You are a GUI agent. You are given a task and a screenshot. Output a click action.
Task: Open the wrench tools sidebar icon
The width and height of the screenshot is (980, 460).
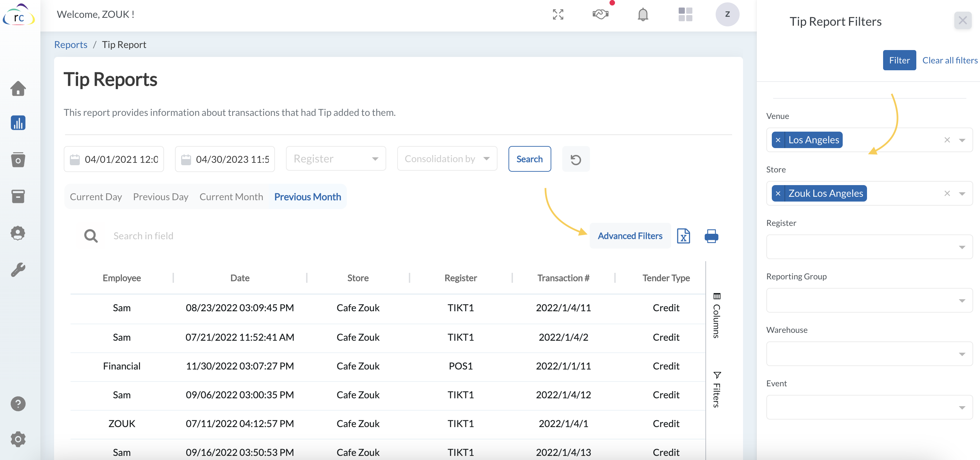click(x=18, y=270)
